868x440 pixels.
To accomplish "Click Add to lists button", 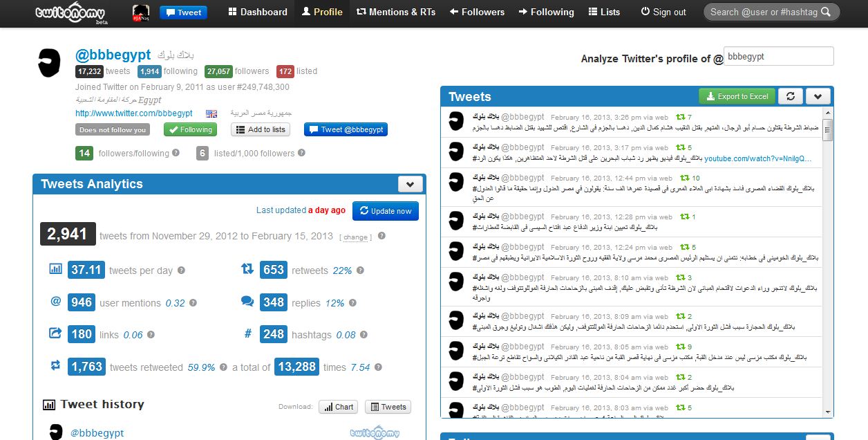I will pos(260,129).
